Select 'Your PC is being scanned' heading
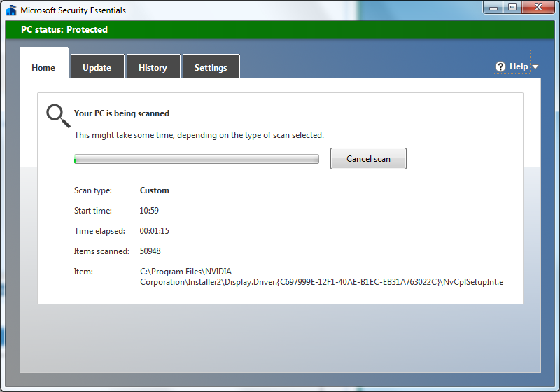Viewport: 560px width, 392px height. [x=122, y=113]
